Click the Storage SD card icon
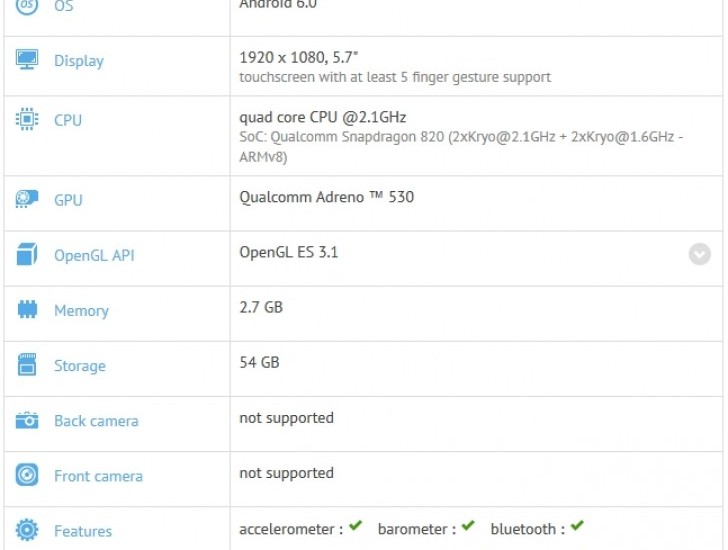Image resolution: width=728 pixels, height=550 pixels. click(x=27, y=365)
